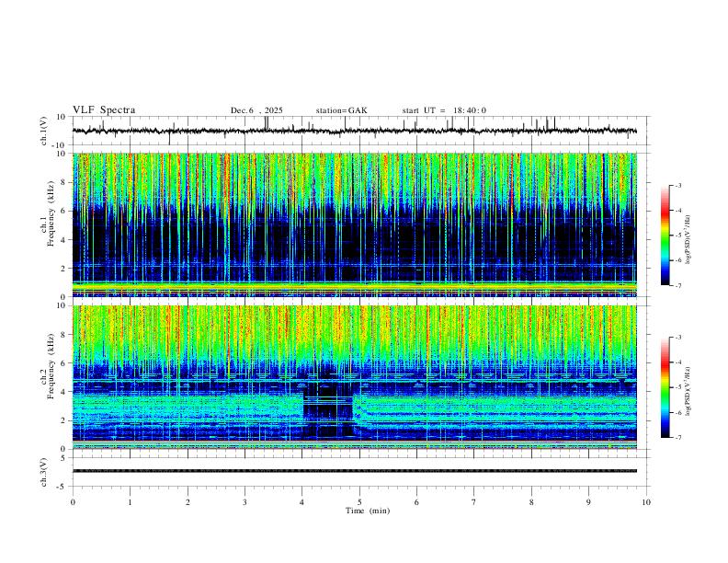Click the "2" kHz tick on ch.1 spectrogram
The height and width of the screenshot is (563, 728).
click(x=63, y=269)
